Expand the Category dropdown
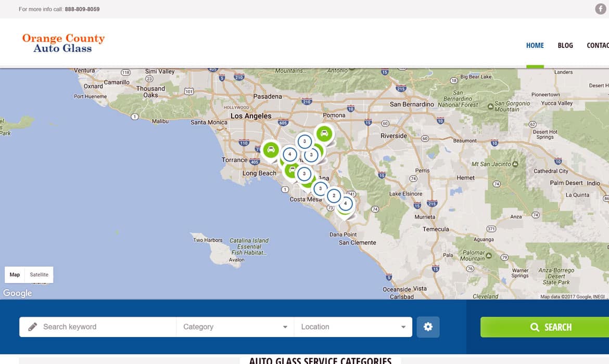 [235, 327]
